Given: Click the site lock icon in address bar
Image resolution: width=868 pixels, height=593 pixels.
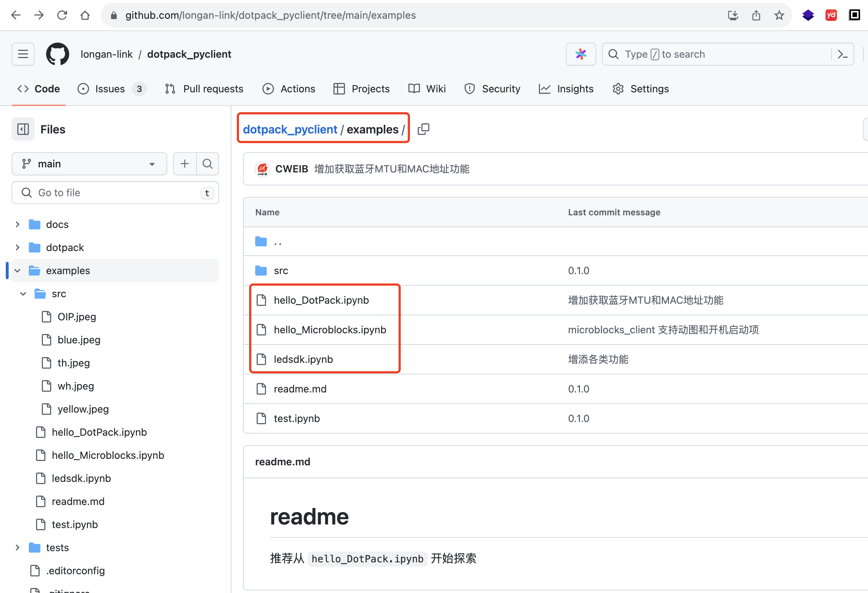Looking at the screenshot, I should pyautogui.click(x=114, y=15).
